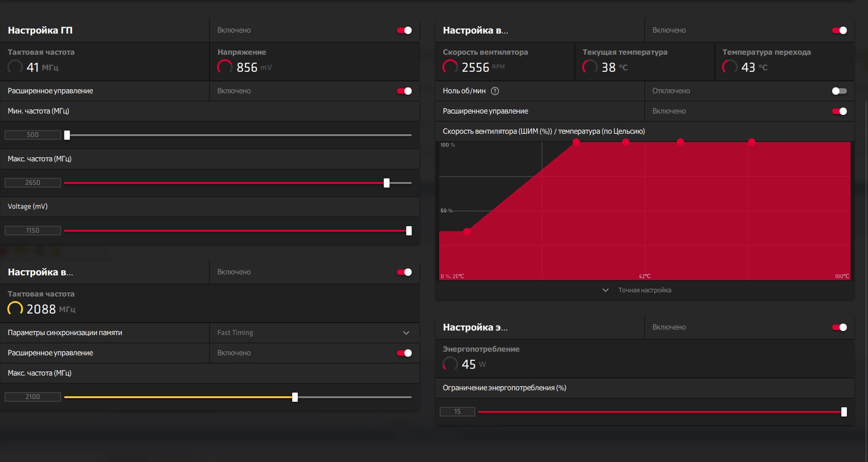Enable the Ноль об/мин toggle
The width and height of the screenshot is (868, 462).
840,91
